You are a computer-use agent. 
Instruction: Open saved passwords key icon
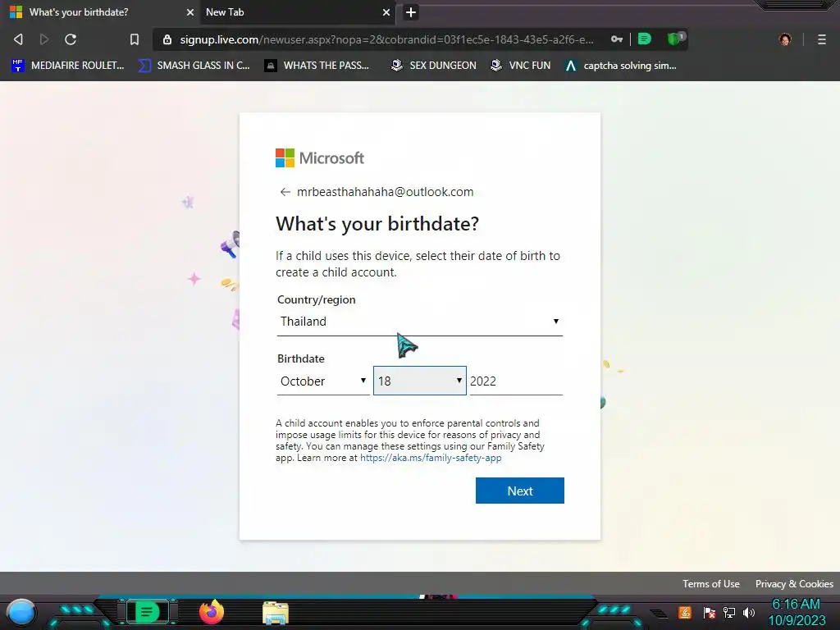(617, 39)
